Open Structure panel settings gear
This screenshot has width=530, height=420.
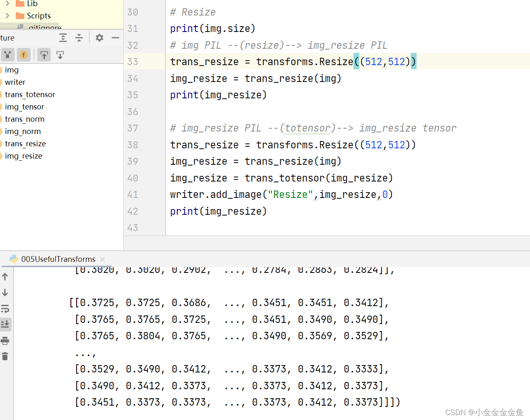[100, 38]
